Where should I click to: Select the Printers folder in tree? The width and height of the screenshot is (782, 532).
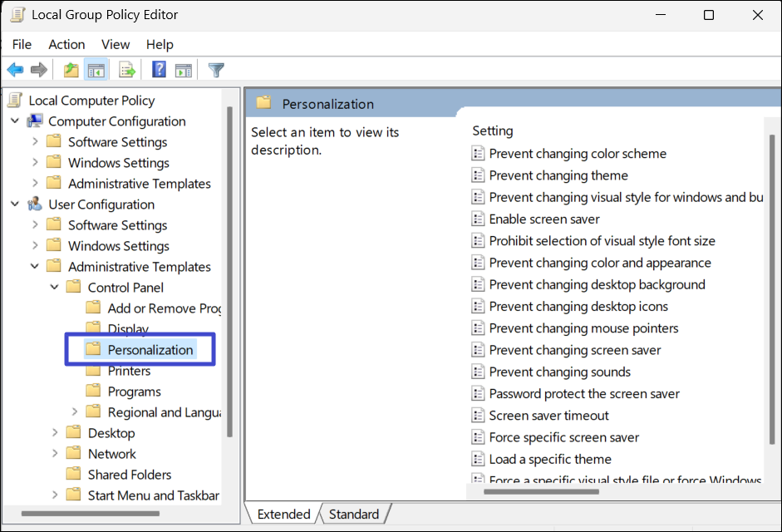point(129,371)
